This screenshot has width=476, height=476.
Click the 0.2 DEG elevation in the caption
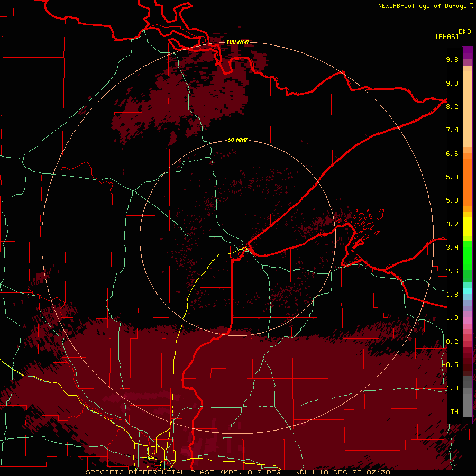264,472
